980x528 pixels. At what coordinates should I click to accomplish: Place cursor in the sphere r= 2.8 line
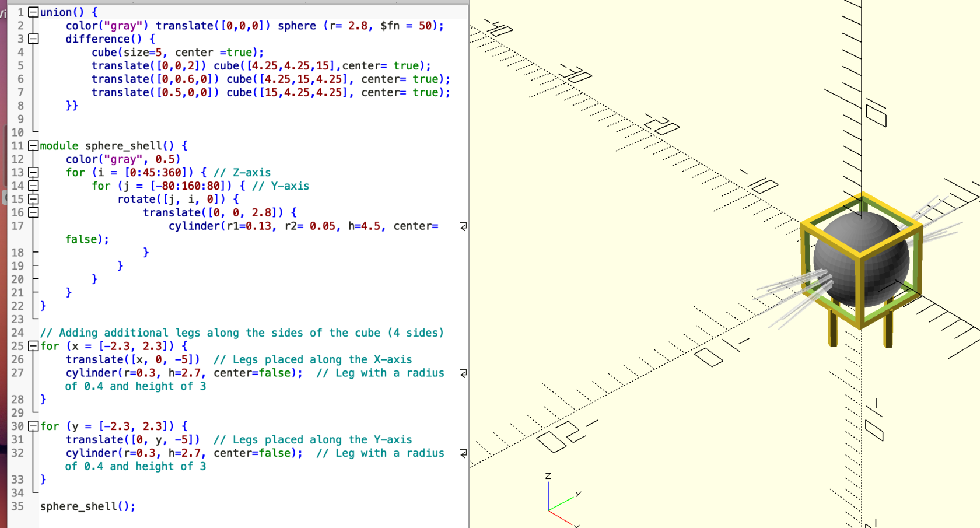click(255, 26)
